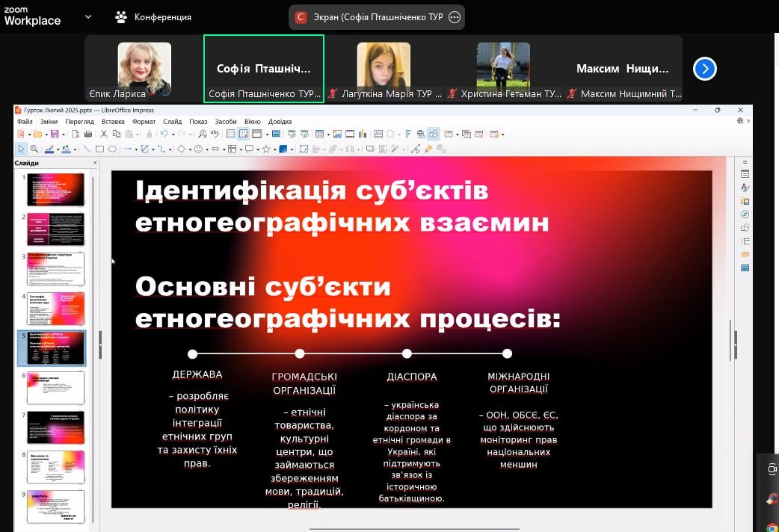Insert image using the toolbar icon

(x=337, y=134)
